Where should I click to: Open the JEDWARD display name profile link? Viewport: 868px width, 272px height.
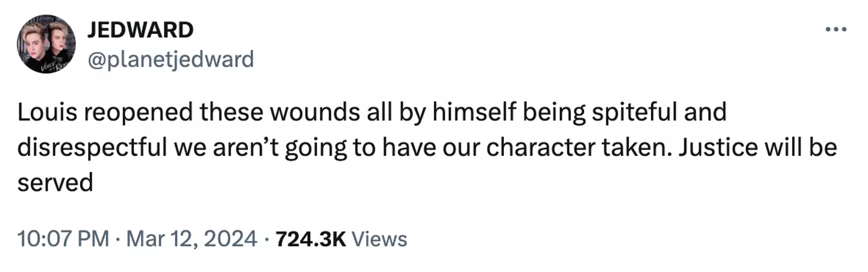tap(140, 29)
